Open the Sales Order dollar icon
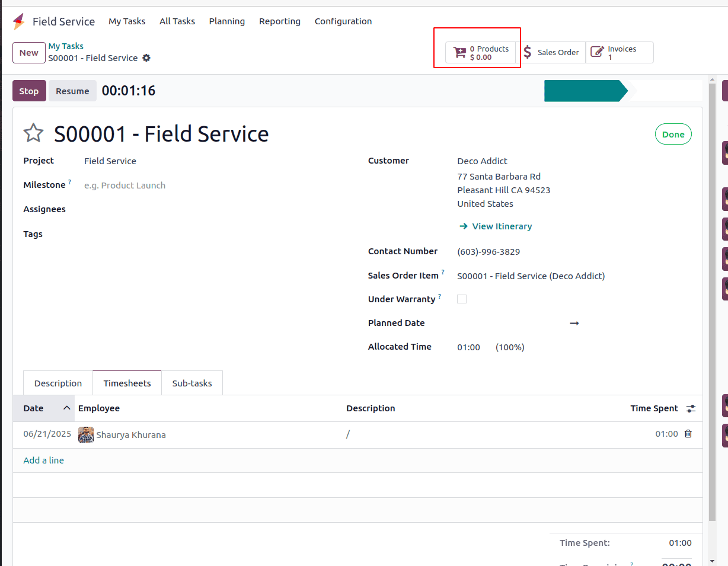 [x=528, y=53]
